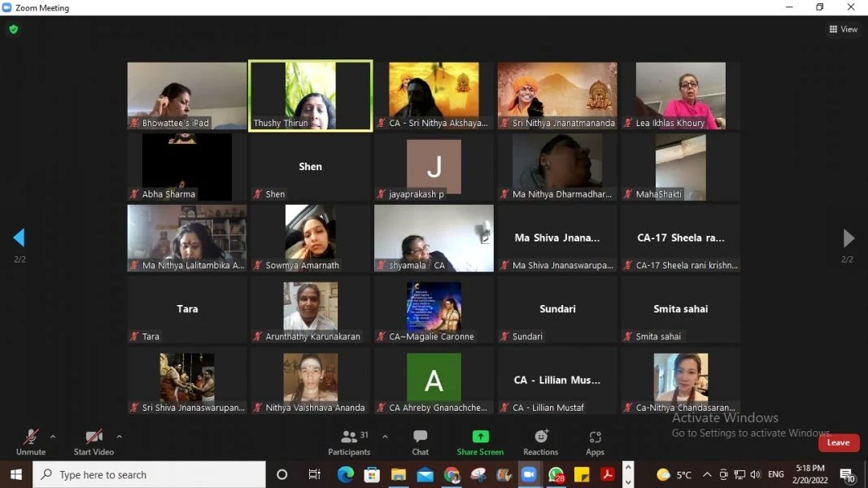Switch the ENG input language
This screenshot has height=488, width=868.
click(775, 475)
